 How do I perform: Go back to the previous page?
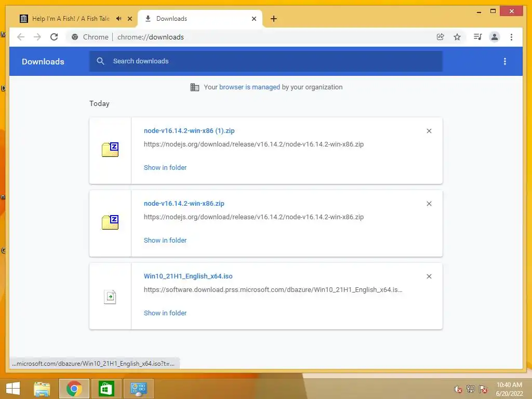21,37
